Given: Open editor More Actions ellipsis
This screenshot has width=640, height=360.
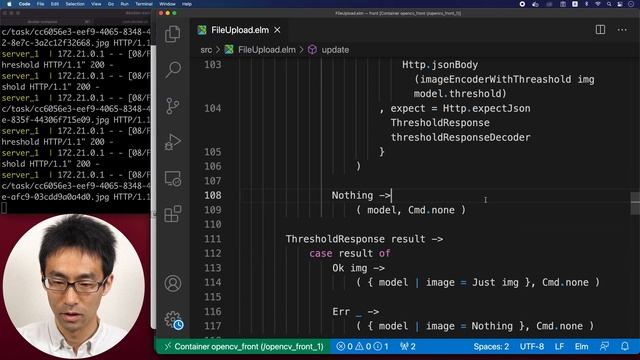Looking at the screenshot, I should coord(622,30).
